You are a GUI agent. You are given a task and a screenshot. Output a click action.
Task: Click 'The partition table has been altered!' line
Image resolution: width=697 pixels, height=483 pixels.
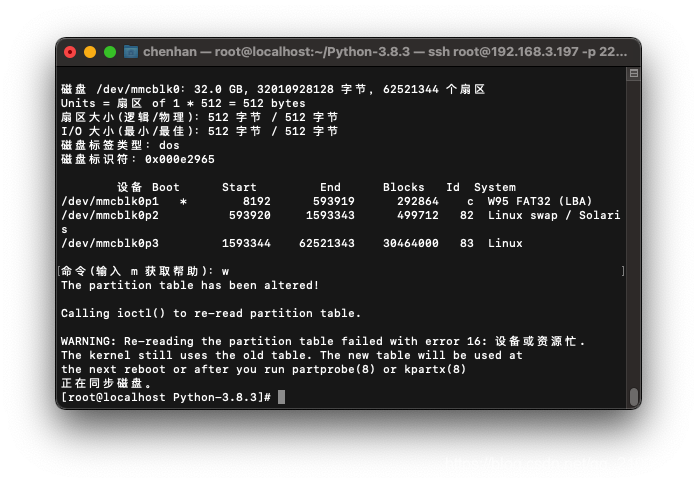coord(190,285)
